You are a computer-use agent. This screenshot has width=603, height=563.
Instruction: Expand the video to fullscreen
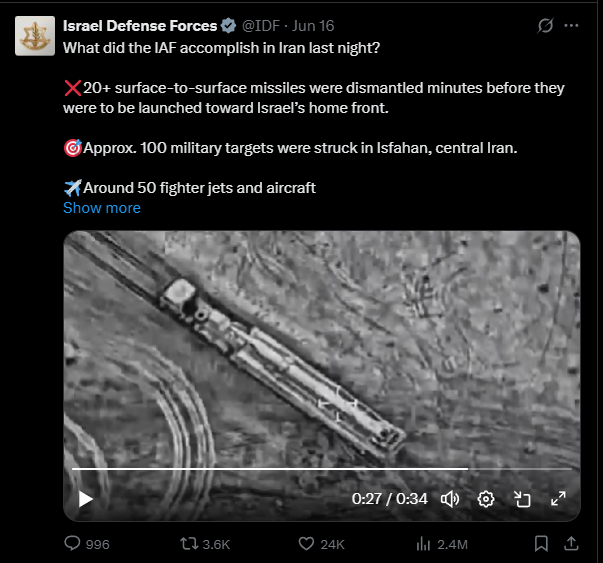pyautogui.click(x=558, y=499)
